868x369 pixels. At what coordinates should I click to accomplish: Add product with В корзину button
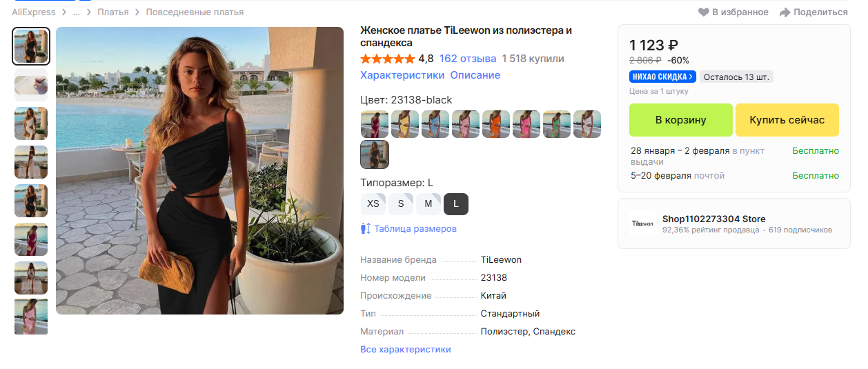tap(681, 120)
